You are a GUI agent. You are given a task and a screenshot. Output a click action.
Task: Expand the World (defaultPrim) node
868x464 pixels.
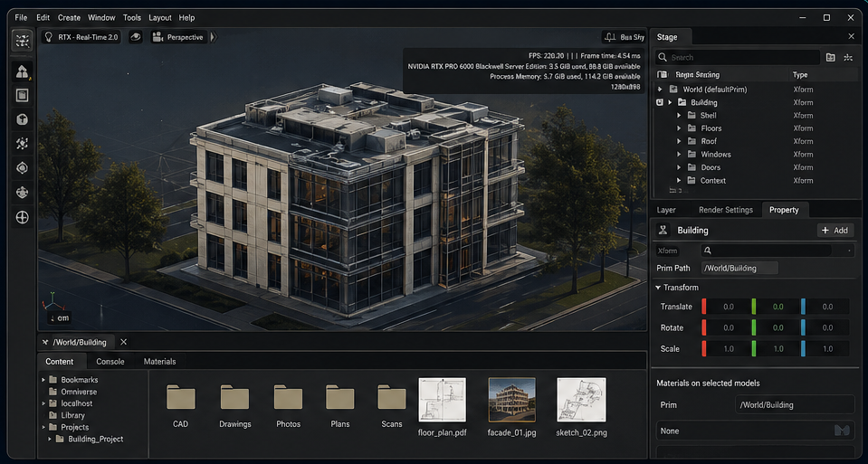click(660, 89)
